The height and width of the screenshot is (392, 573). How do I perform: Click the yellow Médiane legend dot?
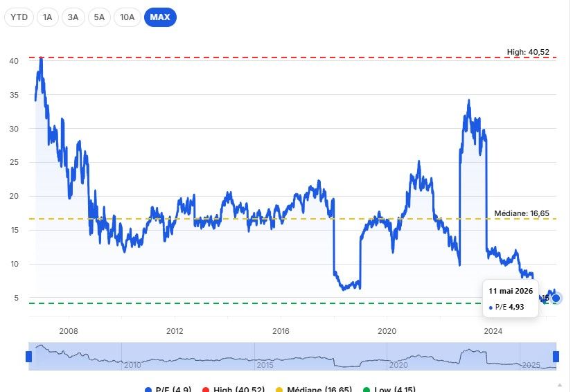[x=279, y=390]
